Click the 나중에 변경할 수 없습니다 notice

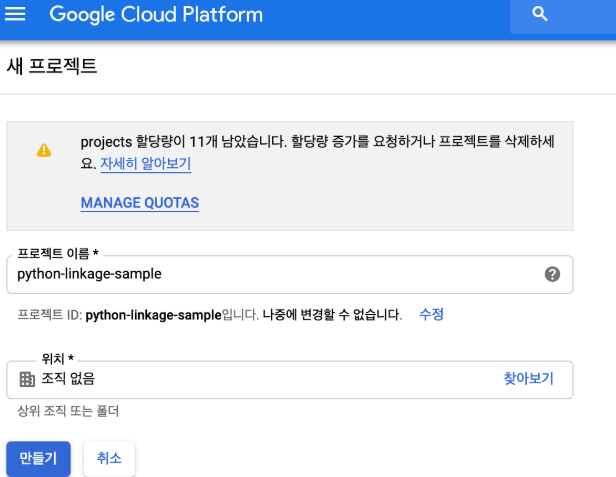click(x=332, y=315)
